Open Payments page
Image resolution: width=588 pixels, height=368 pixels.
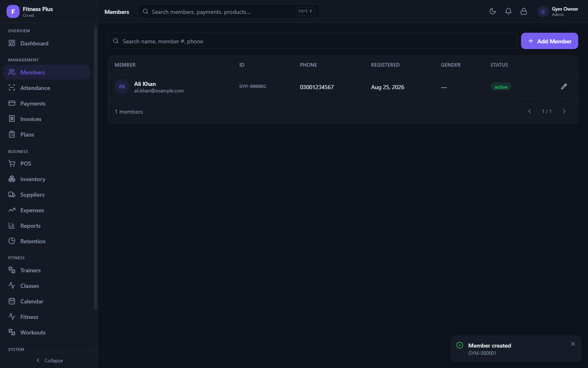[x=47, y=103]
